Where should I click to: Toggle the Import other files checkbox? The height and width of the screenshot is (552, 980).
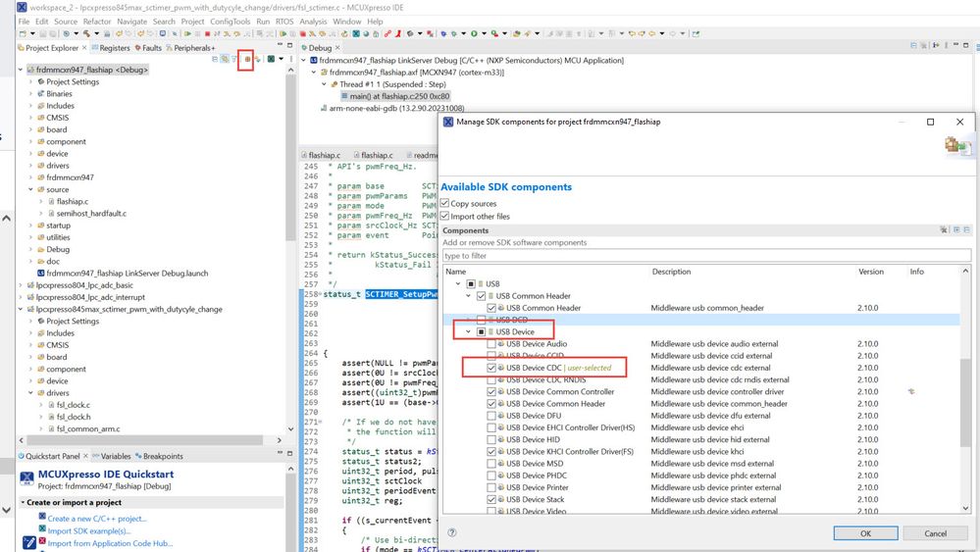[445, 216]
